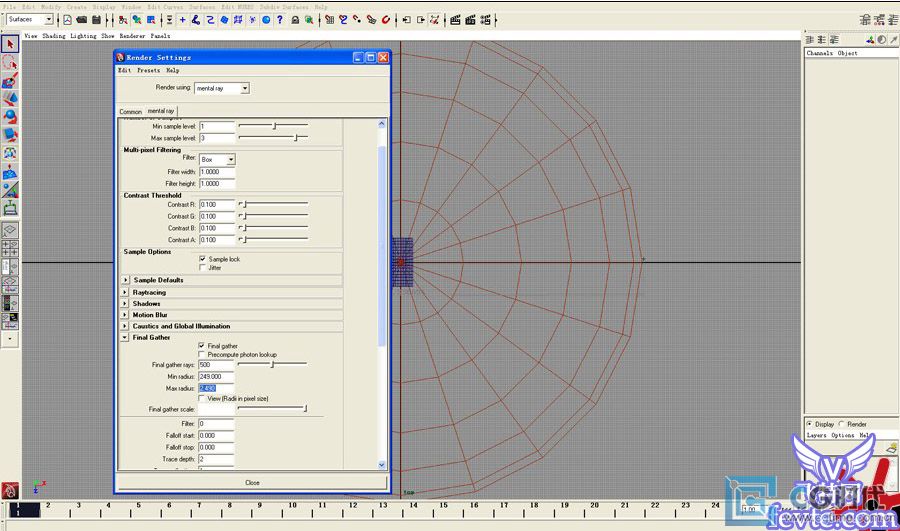
Task: Choose the Show Manipulator tool
Action: (10, 190)
